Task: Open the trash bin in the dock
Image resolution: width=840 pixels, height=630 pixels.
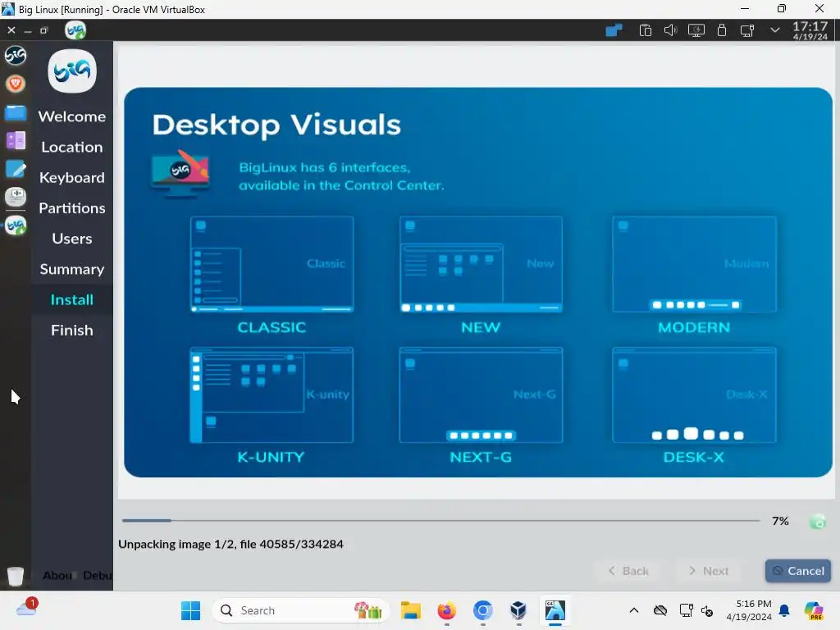Action: tap(16, 576)
